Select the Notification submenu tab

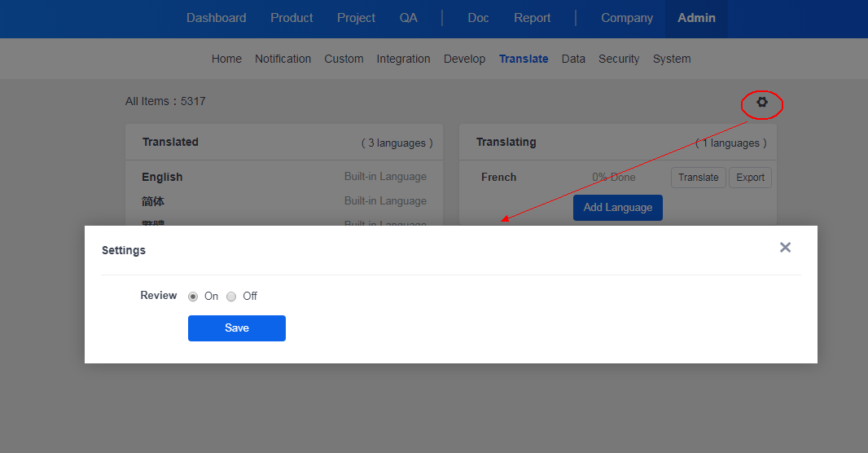(283, 59)
